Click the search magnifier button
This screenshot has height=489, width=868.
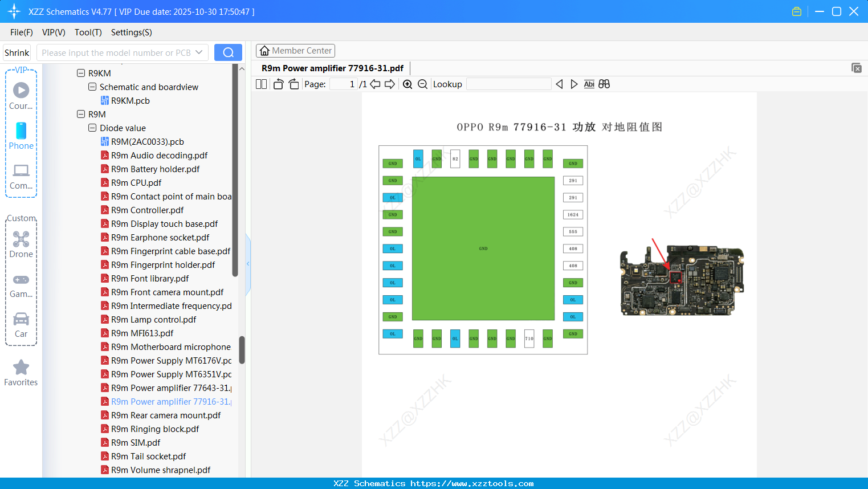pyautogui.click(x=228, y=52)
